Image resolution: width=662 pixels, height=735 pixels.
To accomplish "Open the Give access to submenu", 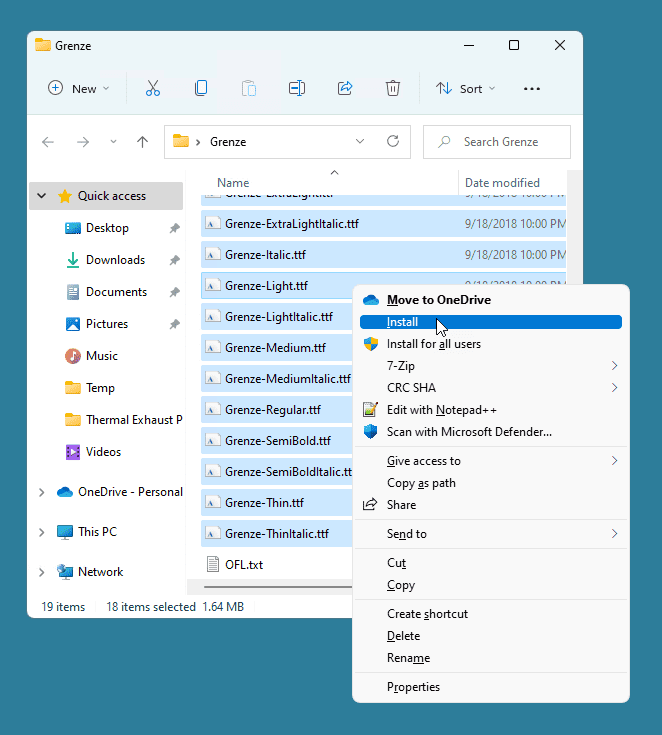I will (x=490, y=461).
